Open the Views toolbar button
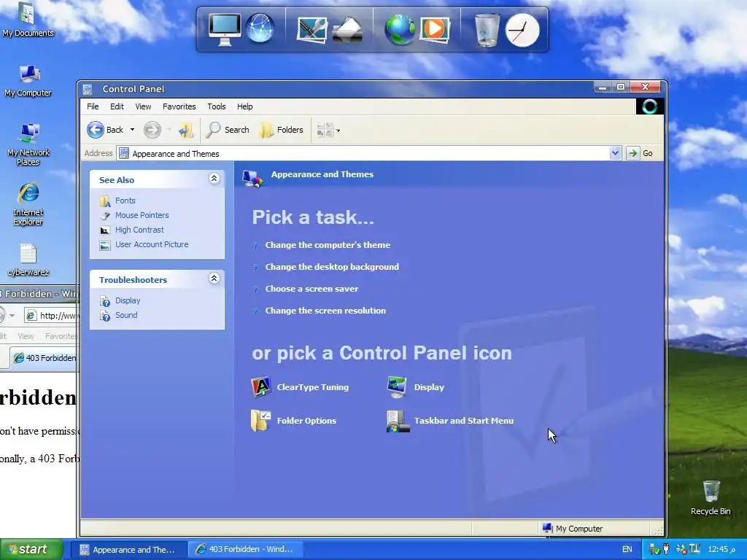 (328, 130)
